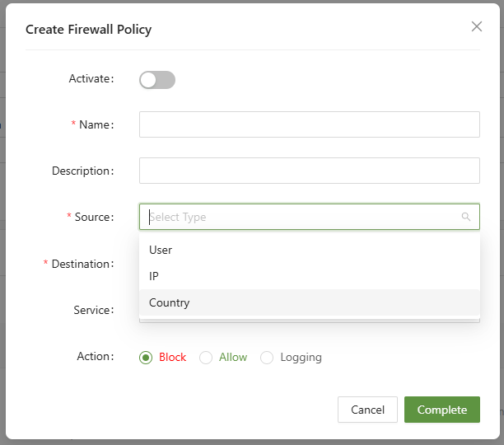Pick the Logging action radio button

(267, 358)
